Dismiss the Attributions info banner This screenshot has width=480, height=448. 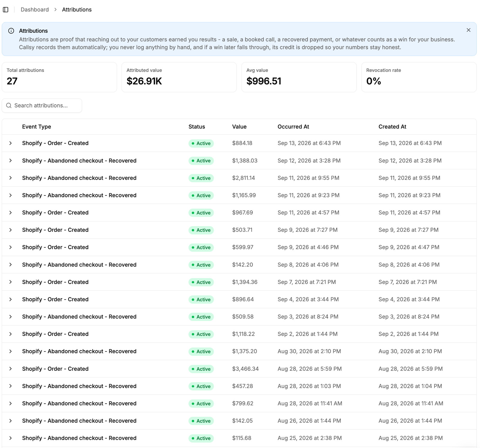pyautogui.click(x=468, y=30)
